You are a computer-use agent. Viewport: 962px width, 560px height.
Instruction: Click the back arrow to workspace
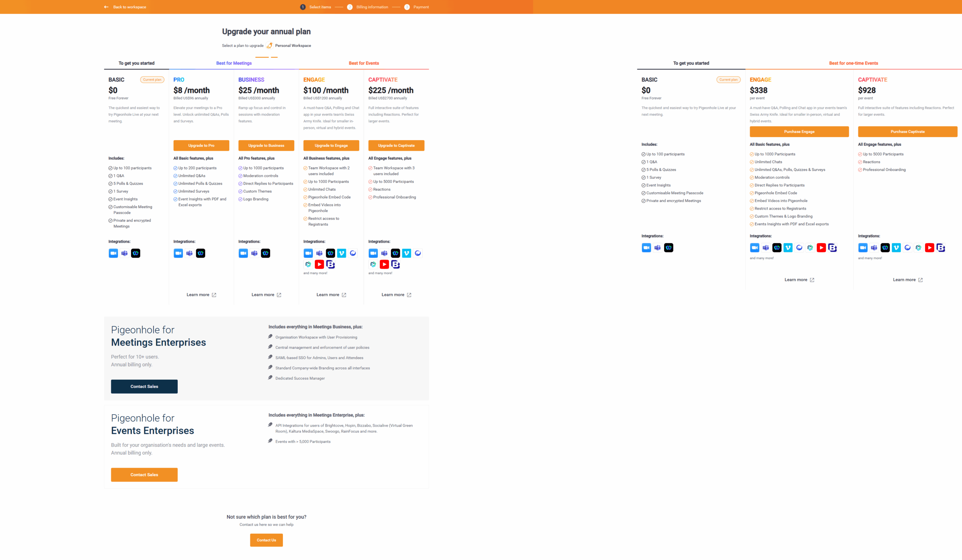[106, 7]
